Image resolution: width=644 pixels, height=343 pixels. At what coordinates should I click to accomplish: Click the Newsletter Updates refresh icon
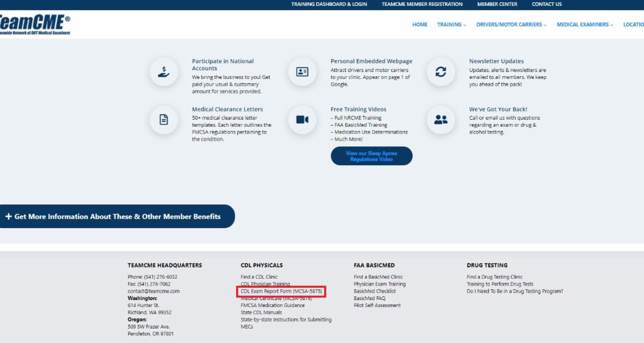(441, 71)
